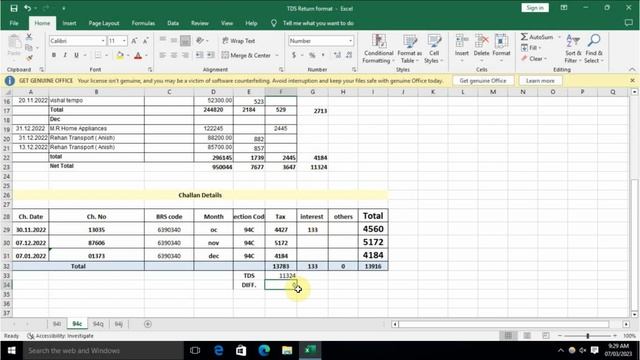This screenshot has height=360, width=640.
Task: Click Accessibility: Investigate in the status bar
Action: (x=60, y=336)
